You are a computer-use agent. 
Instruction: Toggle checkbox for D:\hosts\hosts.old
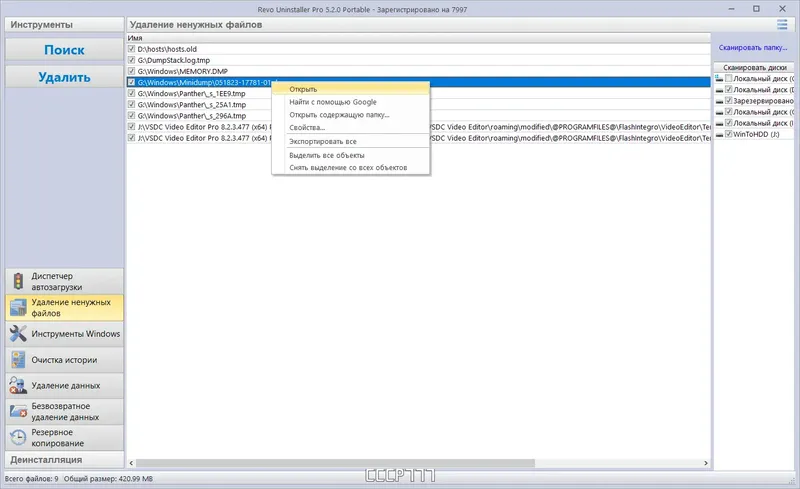click(x=131, y=48)
